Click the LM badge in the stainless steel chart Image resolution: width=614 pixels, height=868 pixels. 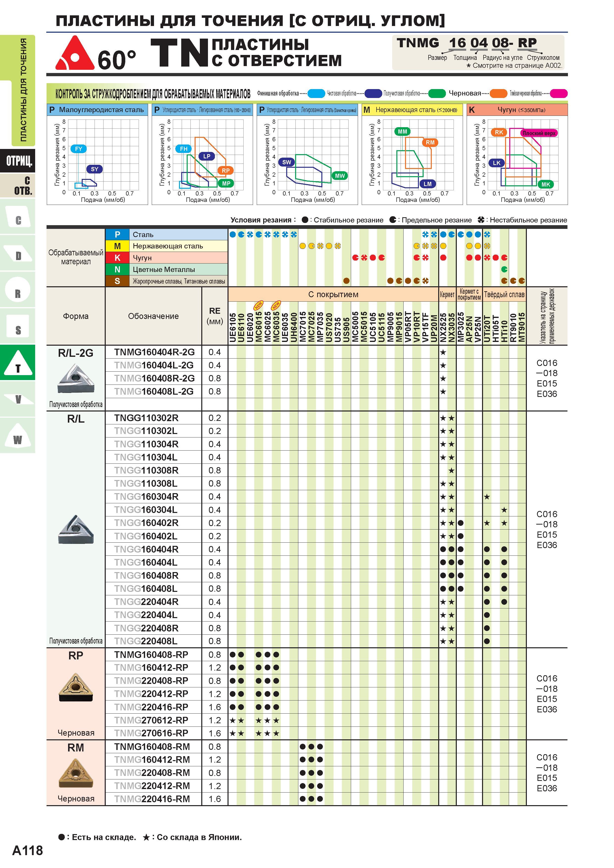[428, 184]
